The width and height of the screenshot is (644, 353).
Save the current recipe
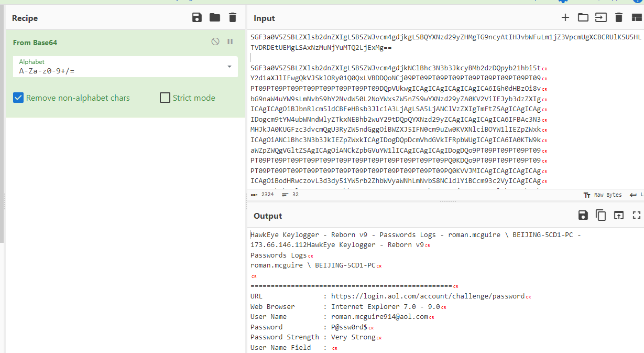(x=197, y=18)
